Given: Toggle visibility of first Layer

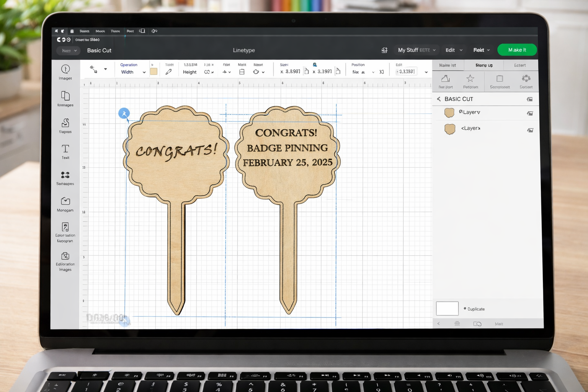Looking at the screenshot, I should 530,113.
